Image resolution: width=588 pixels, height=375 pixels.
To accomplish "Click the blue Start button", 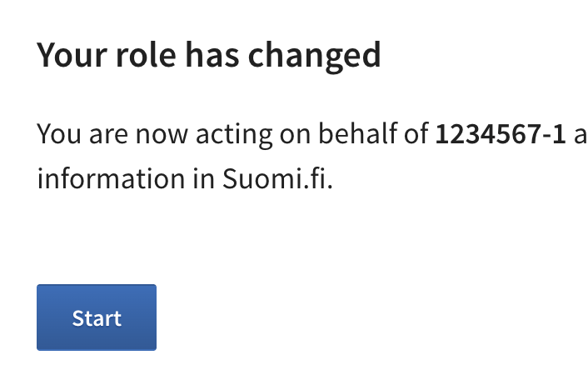I will [x=97, y=317].
